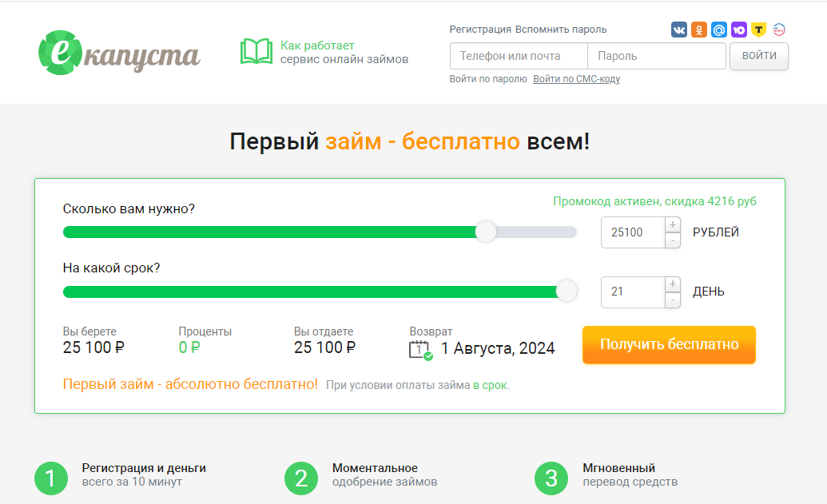Click the loan amount slider handle
This screenshot has height=504, width=827.
pyautogui.click(x=486, y=232)
